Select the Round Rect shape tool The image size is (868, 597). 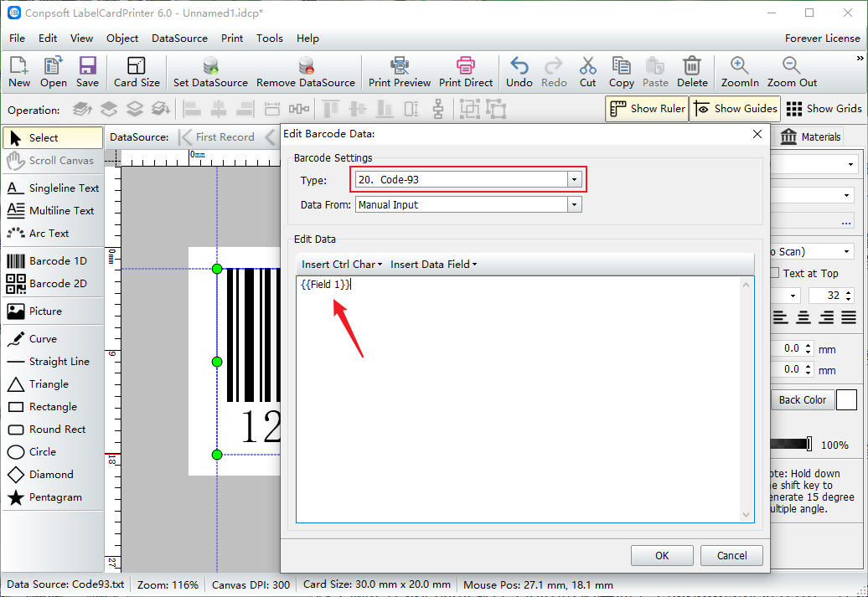pos(53,430)
